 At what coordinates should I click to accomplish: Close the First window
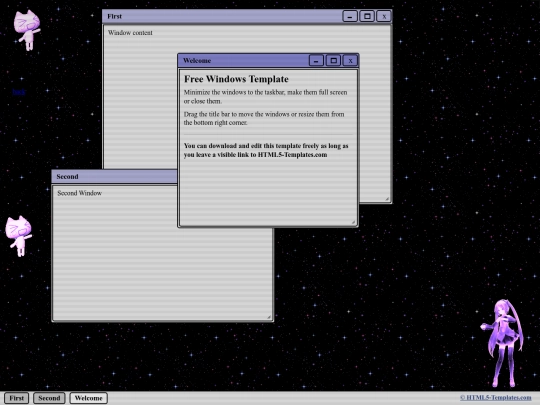[x=384, y=16]
